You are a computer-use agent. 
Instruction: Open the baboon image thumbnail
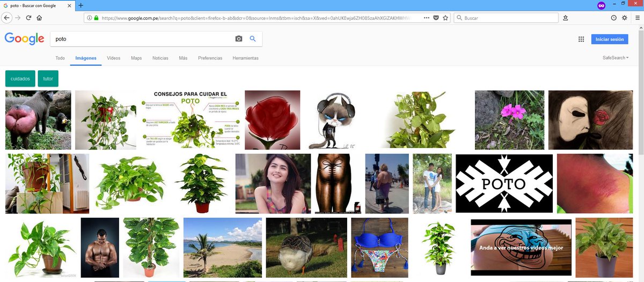coord(38,120)
